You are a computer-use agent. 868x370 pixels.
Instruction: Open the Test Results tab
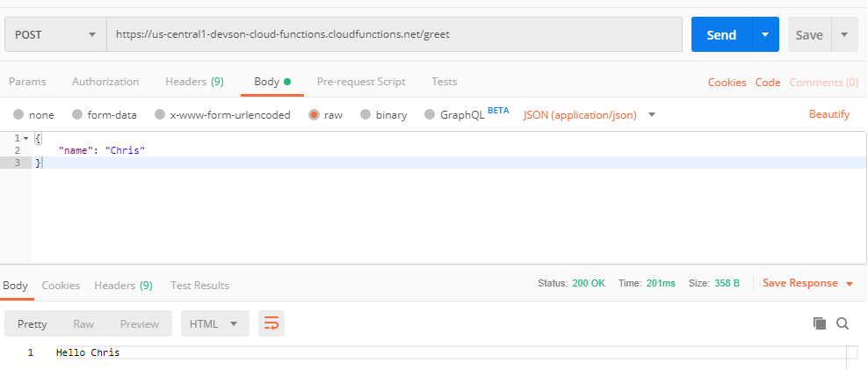pyautogui.click(x=199, y=286)
